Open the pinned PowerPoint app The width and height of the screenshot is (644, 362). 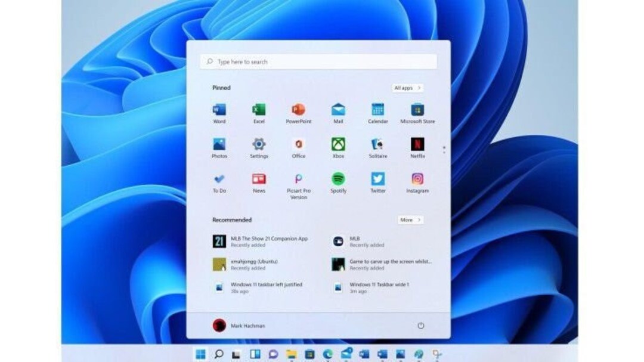coord(299,114)
